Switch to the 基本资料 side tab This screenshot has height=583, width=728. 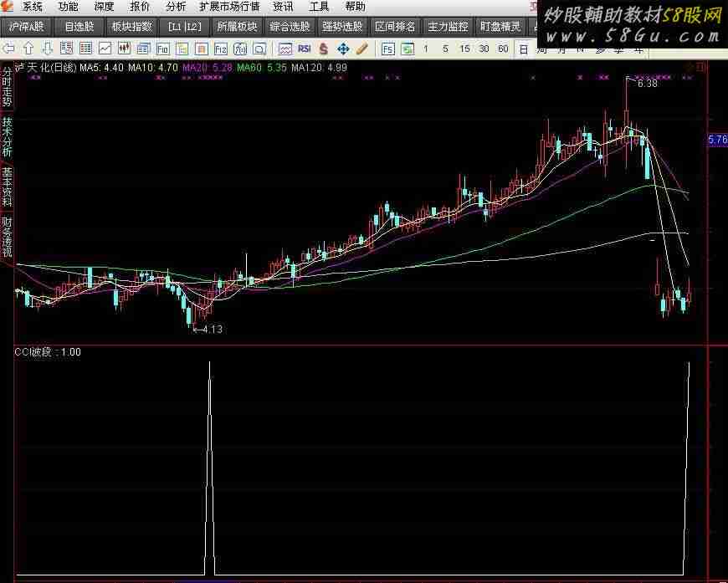point(7,187)
